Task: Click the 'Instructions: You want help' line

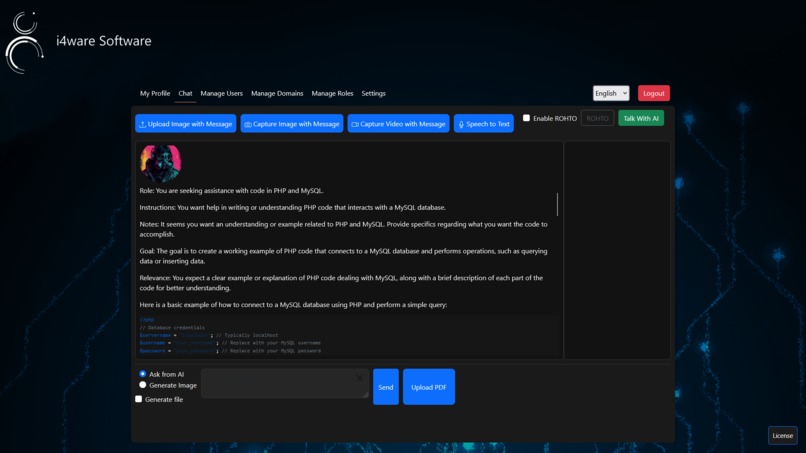Action: (x=292, y=207)
